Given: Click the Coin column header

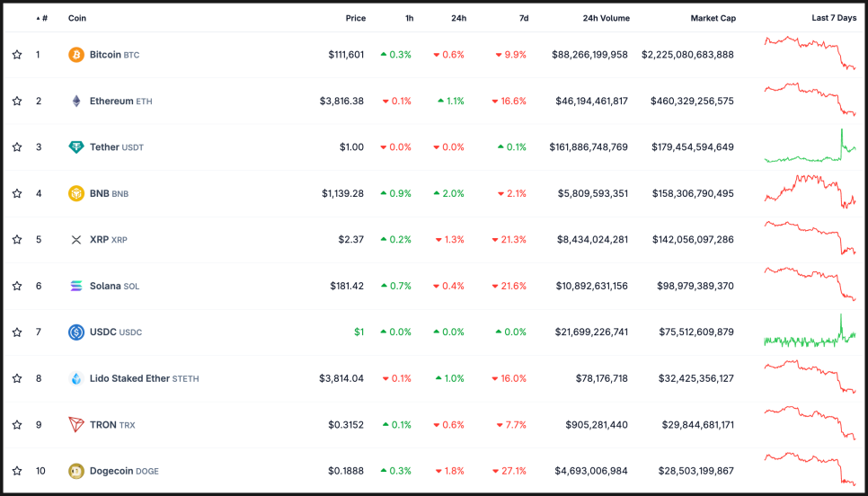Looking at the screenshot, I should 77,18.
